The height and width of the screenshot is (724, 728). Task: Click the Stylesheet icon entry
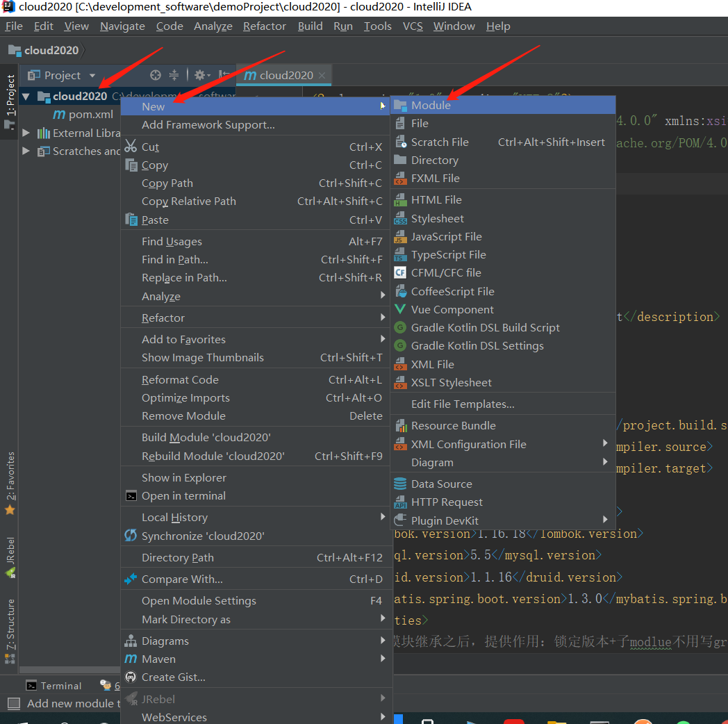point(399,218)
